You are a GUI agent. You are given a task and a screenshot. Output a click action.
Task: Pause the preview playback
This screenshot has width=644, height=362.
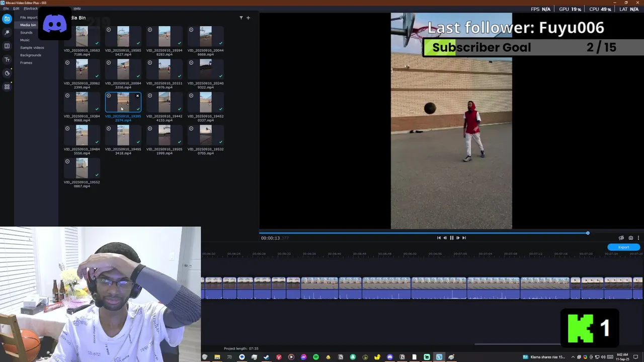pos(451,238)
